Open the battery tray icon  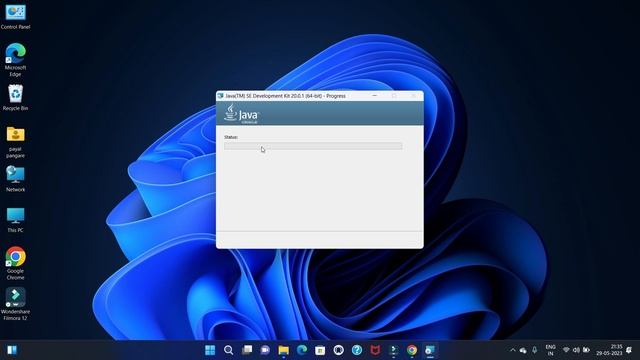[x=587, y=350]
